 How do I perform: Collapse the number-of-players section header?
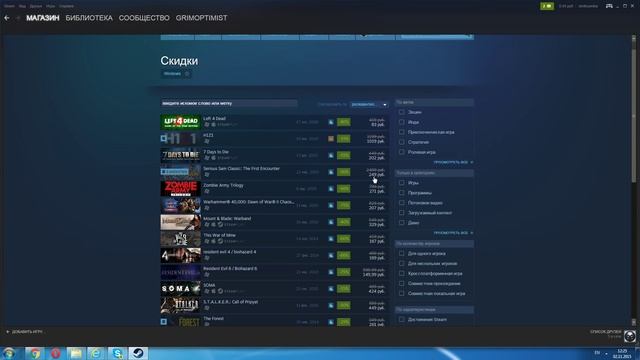pyautogui.click(x=434, y=244)
